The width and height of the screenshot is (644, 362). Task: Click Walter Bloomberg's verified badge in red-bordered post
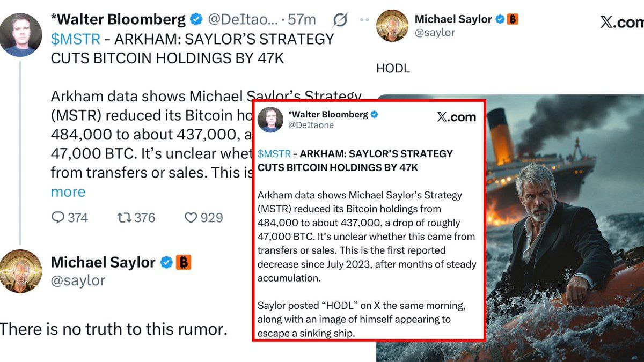click(x=375, y=114)
